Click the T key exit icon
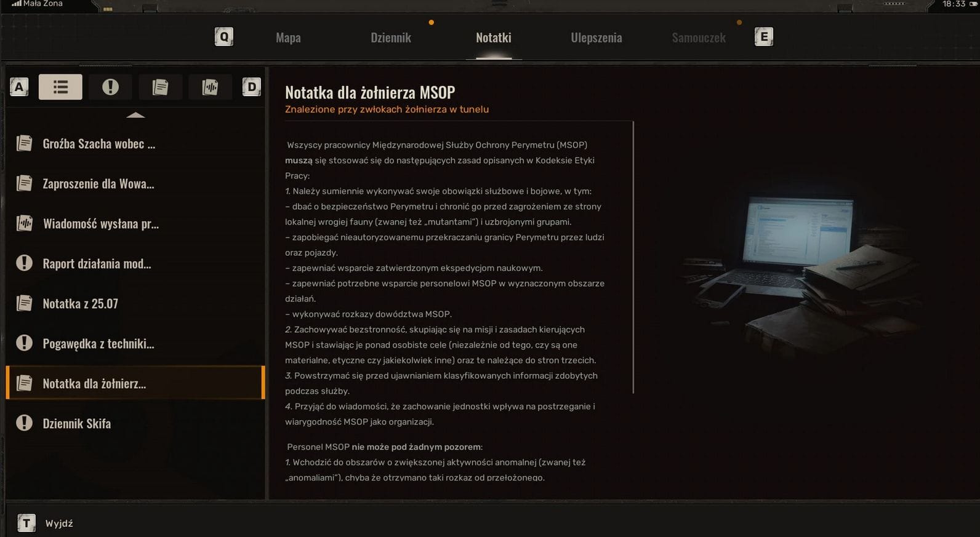Image resolution: width=980 pixels, height=537 pixels. pos(26,523)
